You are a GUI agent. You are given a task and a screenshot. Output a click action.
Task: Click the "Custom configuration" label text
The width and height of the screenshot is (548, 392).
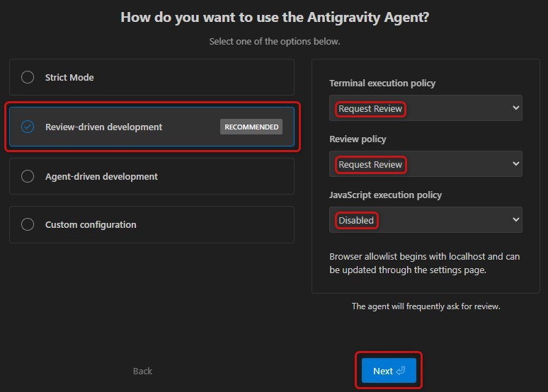pyautogui.click(x=91, y=224)
